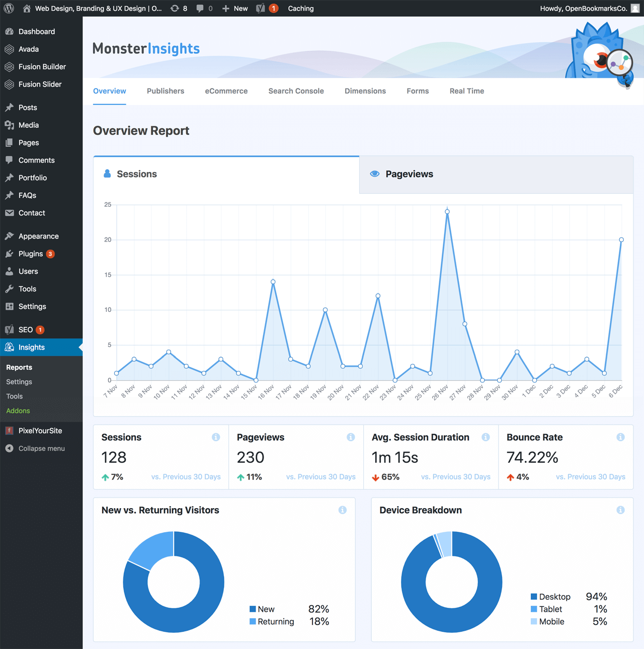The width and height of the screenshot is (644, 649).
Task: Click the PixelYourSite sidebar icon
Action: pos(10,431)
